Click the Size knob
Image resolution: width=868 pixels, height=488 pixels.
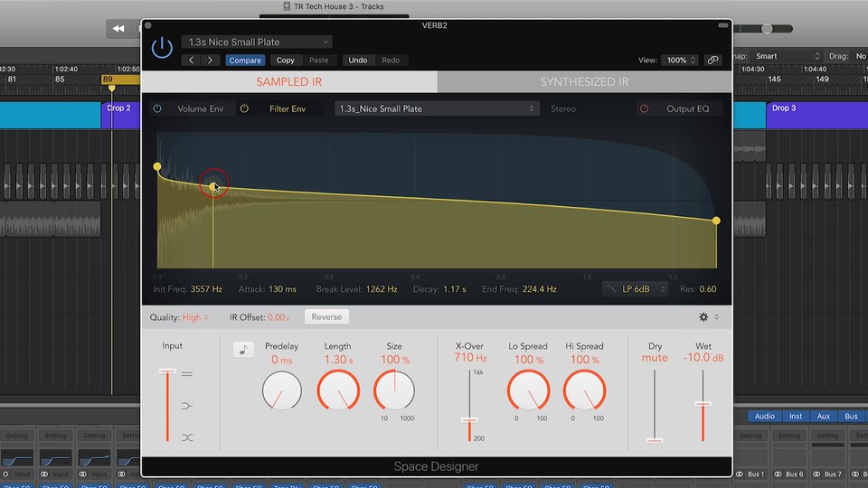394,390
